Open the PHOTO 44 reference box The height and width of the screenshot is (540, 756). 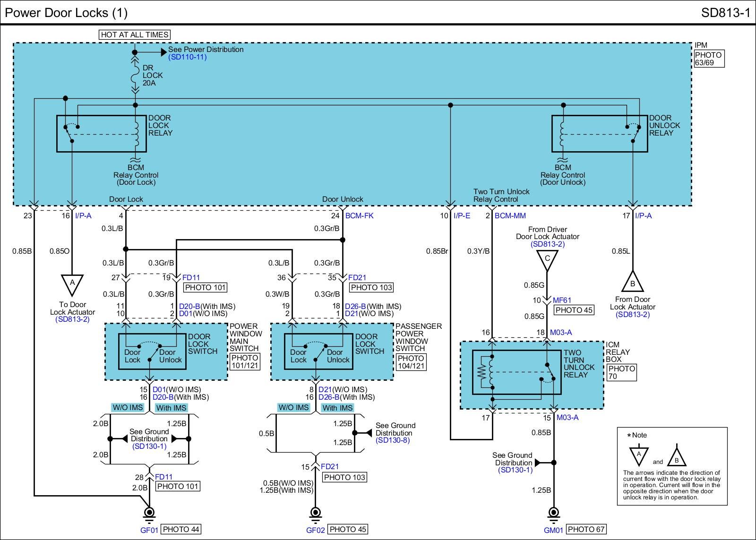pos(181,530)
